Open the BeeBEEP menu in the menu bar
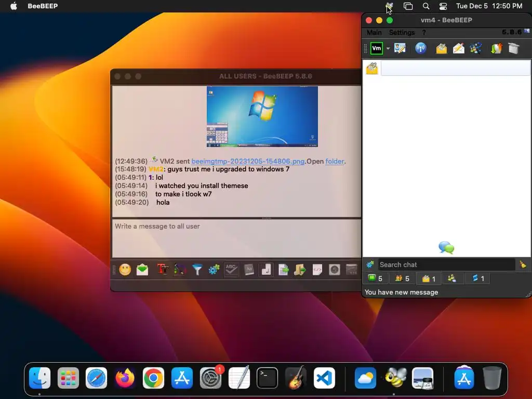532x399 pixels. (x=43, y=6)
